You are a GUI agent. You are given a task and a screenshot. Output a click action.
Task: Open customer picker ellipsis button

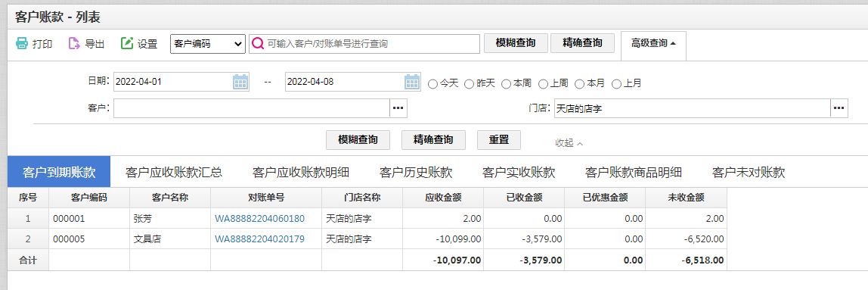tap(398, 108)
